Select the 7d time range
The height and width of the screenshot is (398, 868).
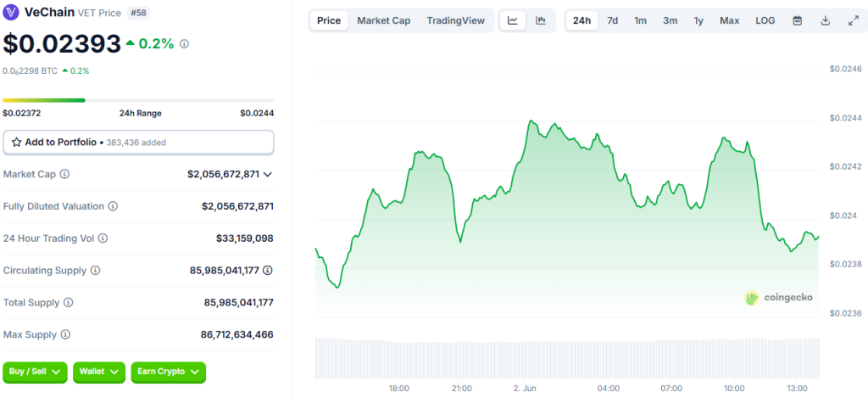pyautogui.click(x=612, y=20)
